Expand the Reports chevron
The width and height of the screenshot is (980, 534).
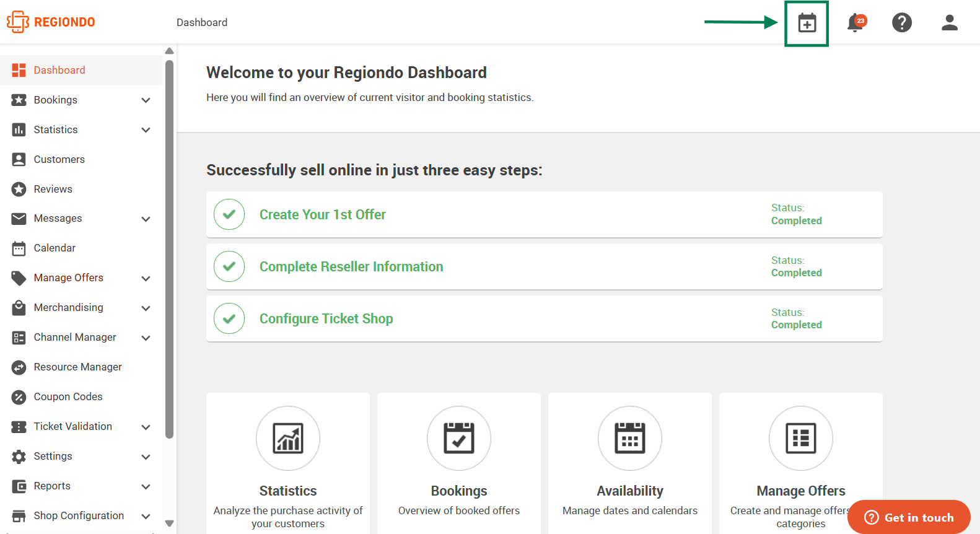(146, 486)
